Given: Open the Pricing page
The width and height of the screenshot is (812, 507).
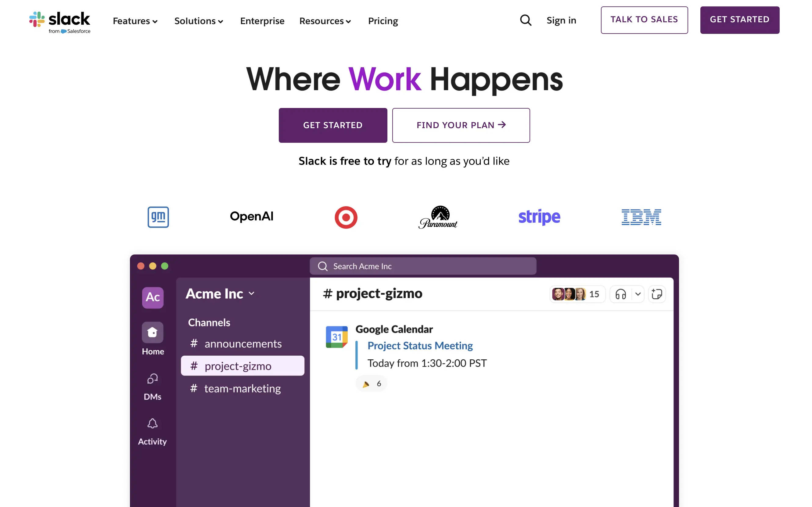Looking at the screenshot, I should (x=383, y=21).
